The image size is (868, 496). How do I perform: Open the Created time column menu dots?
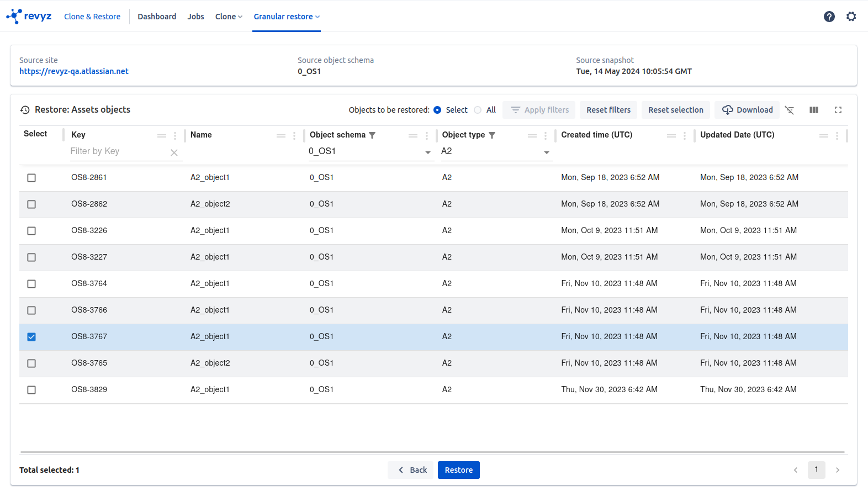pyautogui.click(x=685, y=136)
